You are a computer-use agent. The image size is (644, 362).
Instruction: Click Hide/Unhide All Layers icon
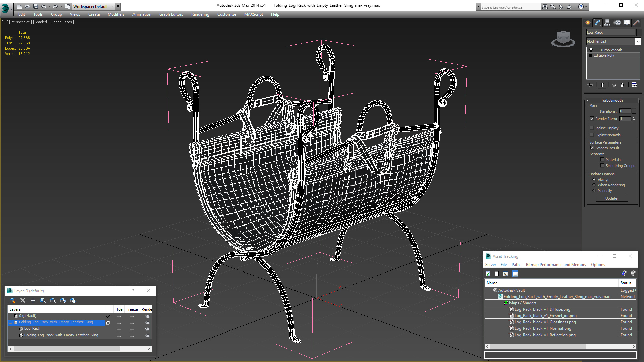pyautogui.click(x=63, y=300)
